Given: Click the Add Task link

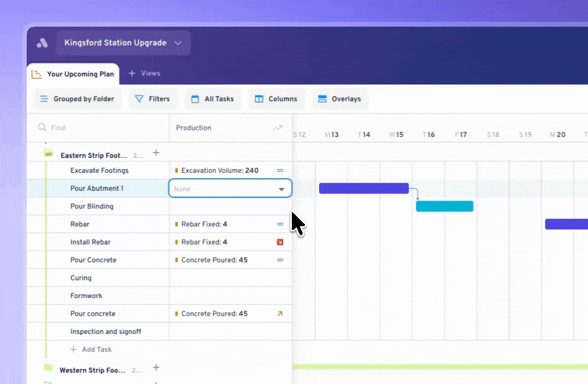Looking at the screenshot, I should [x=91, y=349].
